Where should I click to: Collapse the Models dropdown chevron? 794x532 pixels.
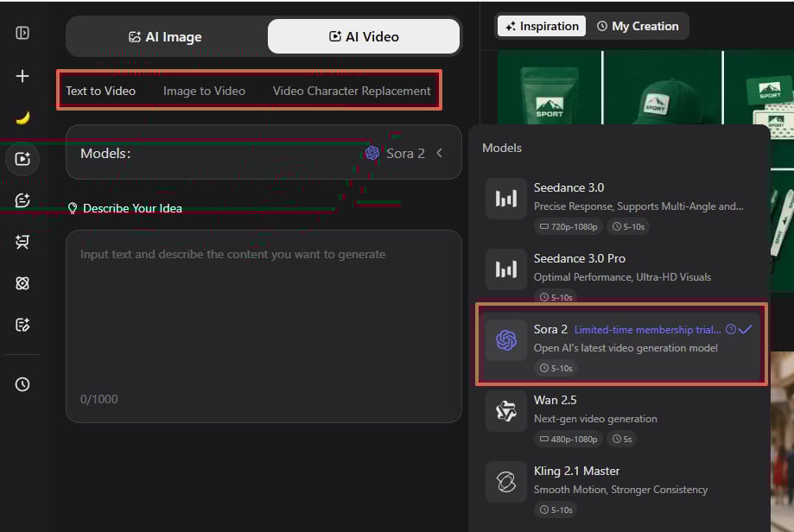point(439,153)
